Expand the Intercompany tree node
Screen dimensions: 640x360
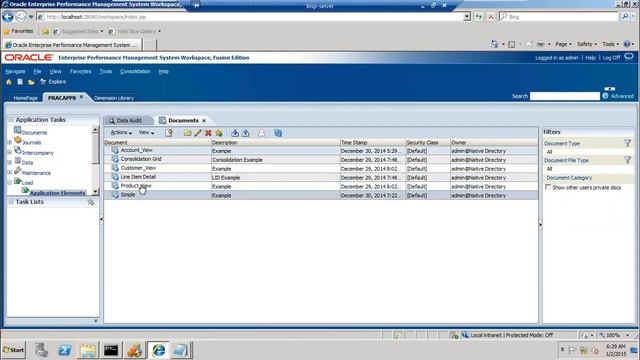(10, 153)
